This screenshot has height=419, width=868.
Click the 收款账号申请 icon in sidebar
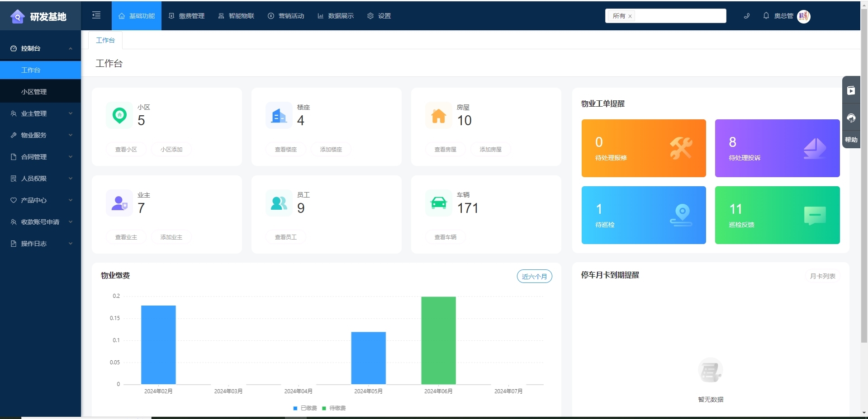tap(14, 222)
